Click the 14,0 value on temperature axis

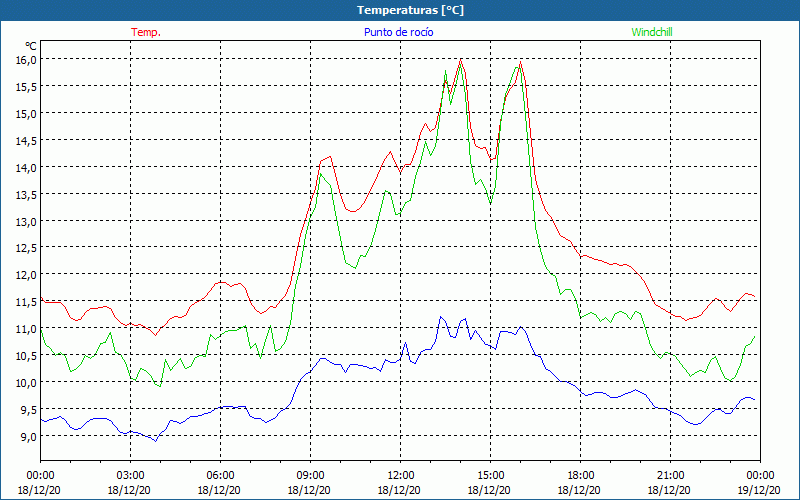pyautogui.click(x=27, y=167)
